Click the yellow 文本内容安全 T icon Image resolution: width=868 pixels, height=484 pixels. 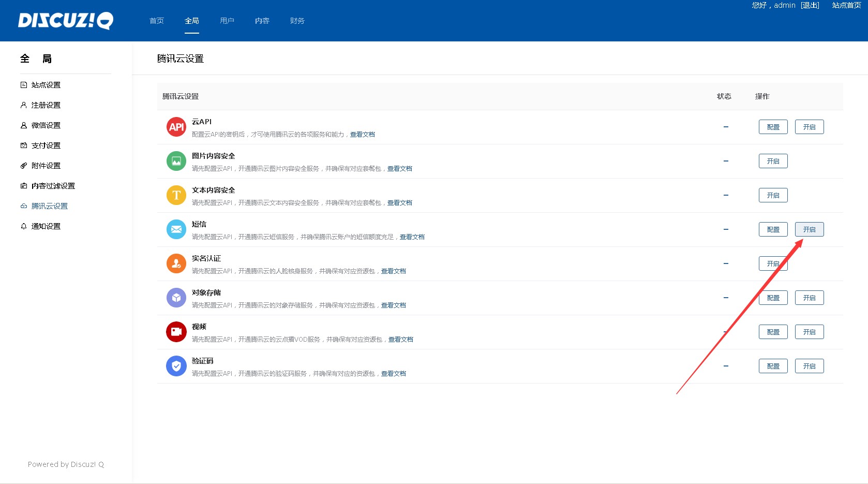[x=176, y=195]
